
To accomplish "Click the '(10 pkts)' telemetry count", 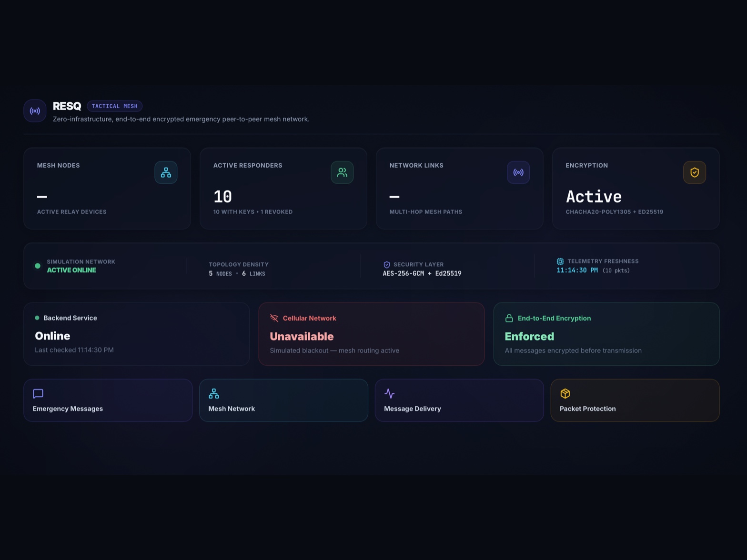I will point(616,270).
